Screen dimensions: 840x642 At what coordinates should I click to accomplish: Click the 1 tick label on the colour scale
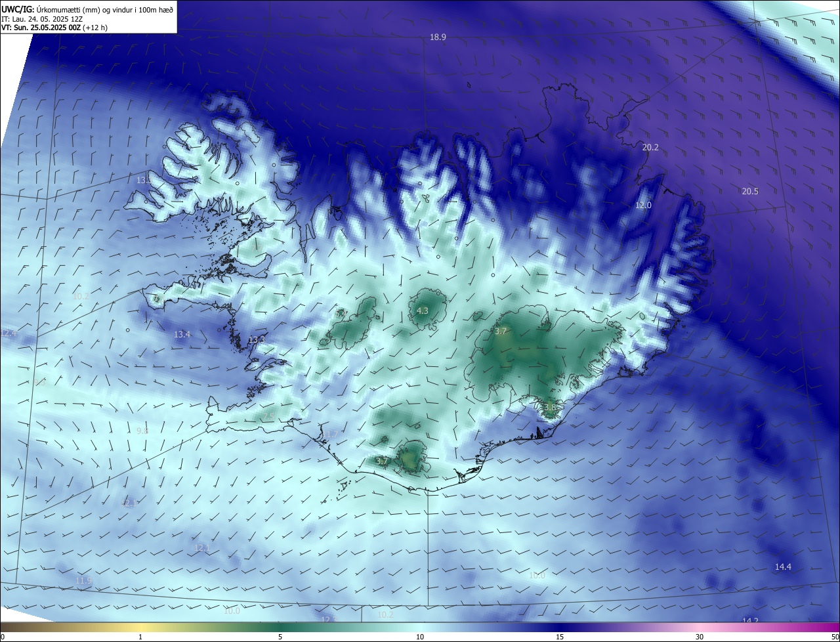(140, 637)
